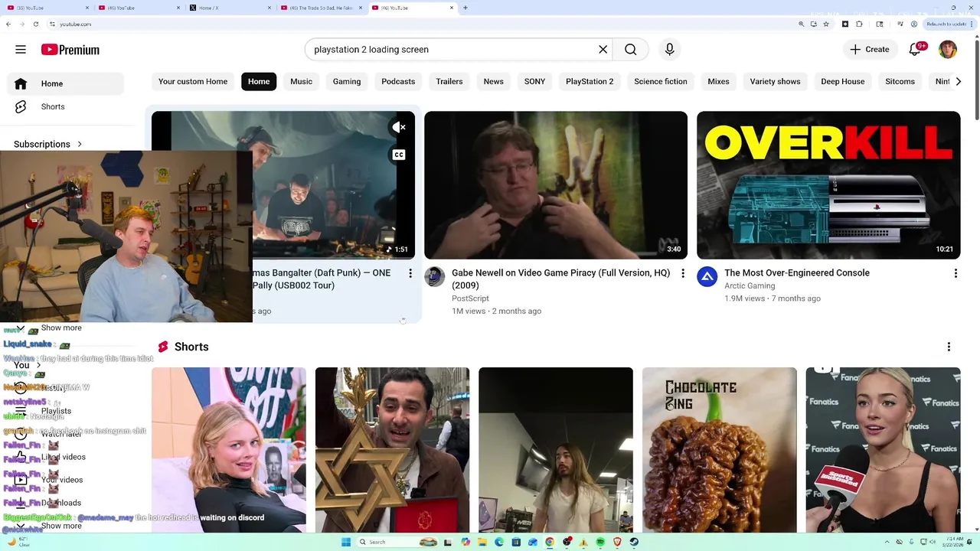Open the Shorts shelf options menu
This screenshot has height=551, width=980.
click(949, 347)
